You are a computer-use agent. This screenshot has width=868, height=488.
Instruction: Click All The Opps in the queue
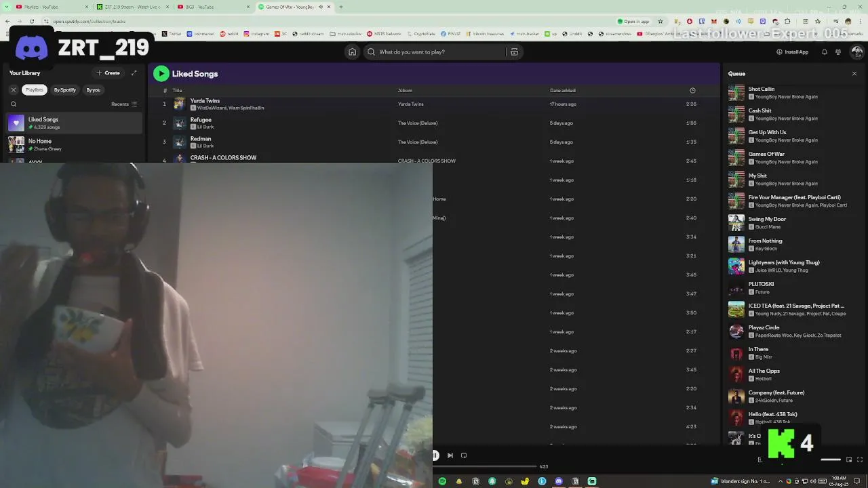[764, 371]
